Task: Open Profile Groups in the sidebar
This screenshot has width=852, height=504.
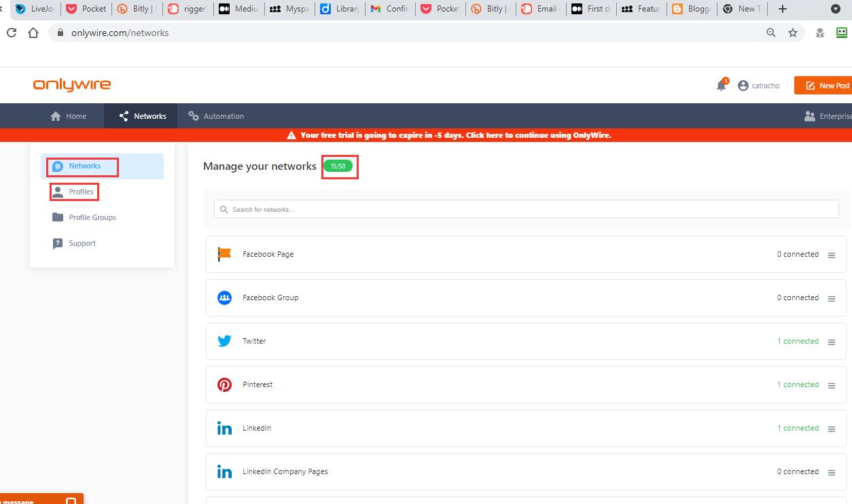Action: click(84, 217)
